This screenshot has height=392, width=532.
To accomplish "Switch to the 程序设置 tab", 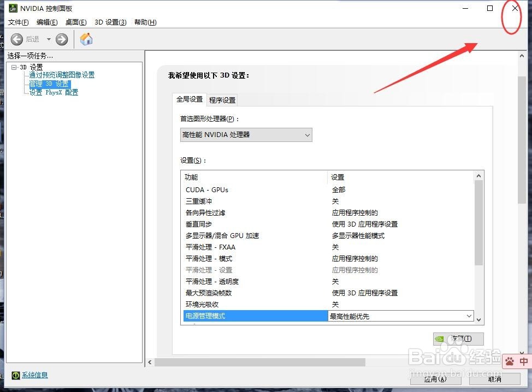I will click(x=222, y=100).
